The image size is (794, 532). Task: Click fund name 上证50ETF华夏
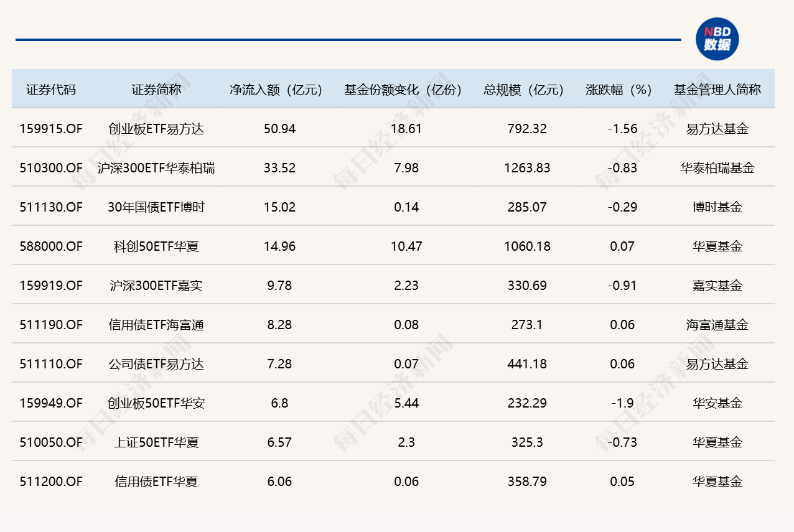tap(156, 442)
